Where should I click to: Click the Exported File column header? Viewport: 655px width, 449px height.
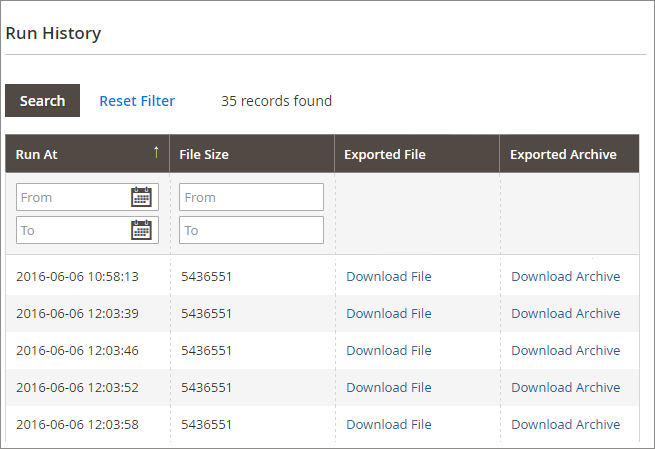click(x=384, y=154)
